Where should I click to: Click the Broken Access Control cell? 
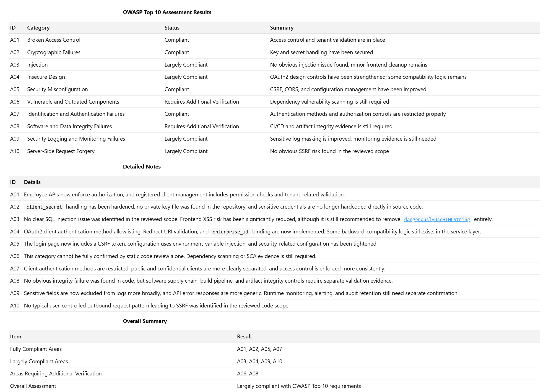[x=54, y=40]
